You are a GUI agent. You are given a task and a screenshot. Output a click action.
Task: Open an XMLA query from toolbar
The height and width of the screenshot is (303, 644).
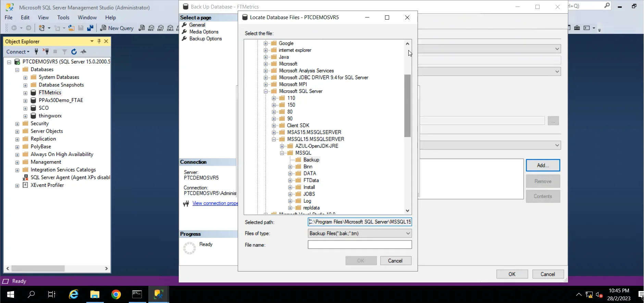click(x=170, y=28)
